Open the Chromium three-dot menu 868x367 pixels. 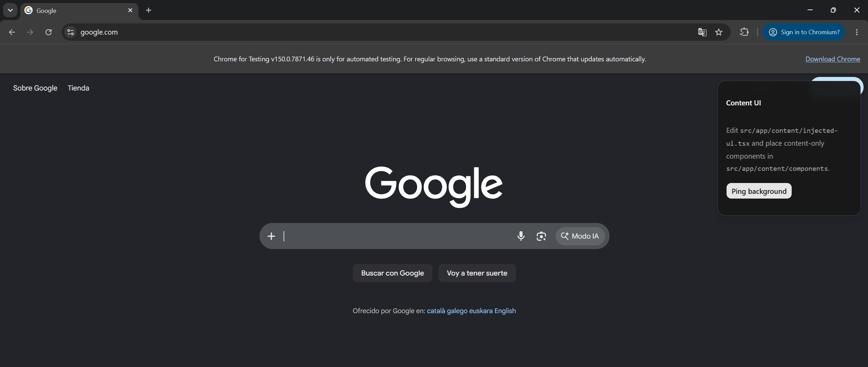[857, 32]
